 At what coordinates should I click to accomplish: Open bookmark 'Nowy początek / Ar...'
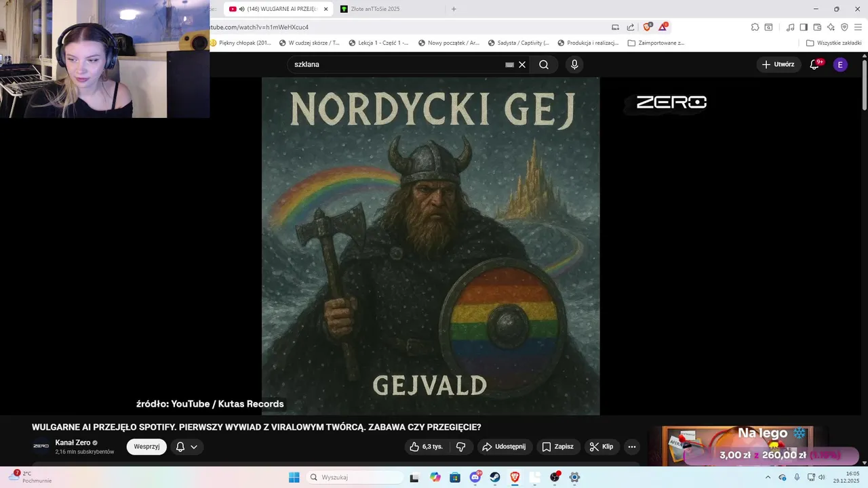(x=449, y=43)
